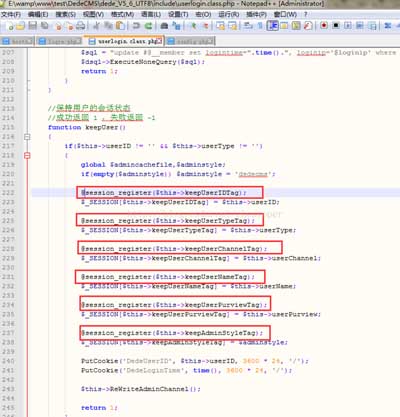The image size is (400, 417).
Task: Open the 运行(R) menu
Action: click(x=229, y=14)
